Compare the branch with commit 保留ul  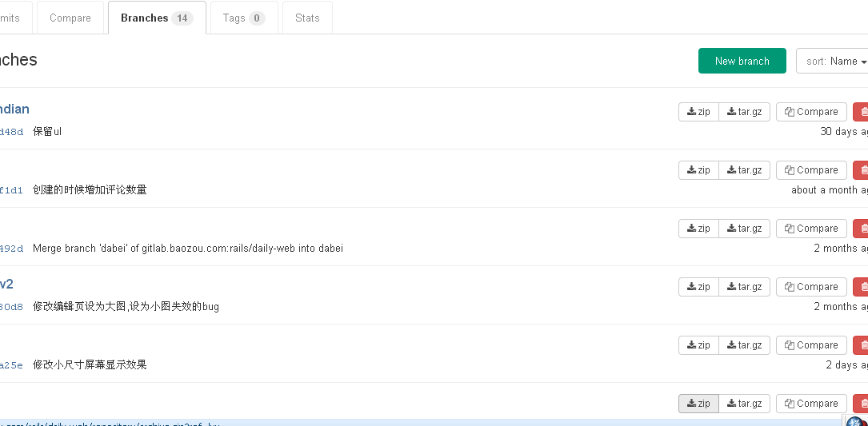tap(811, 112)
